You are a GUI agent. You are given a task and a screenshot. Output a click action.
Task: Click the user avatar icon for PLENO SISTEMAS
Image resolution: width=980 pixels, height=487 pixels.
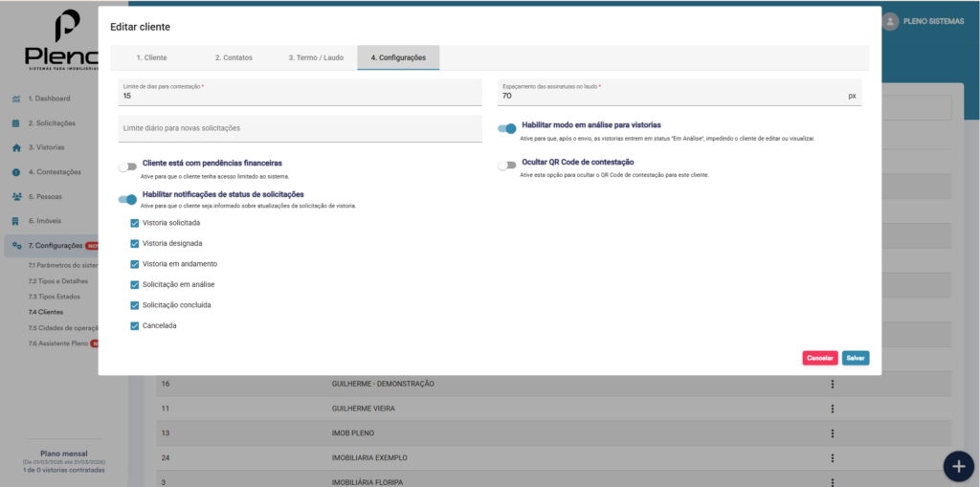[x=891, y=21]
